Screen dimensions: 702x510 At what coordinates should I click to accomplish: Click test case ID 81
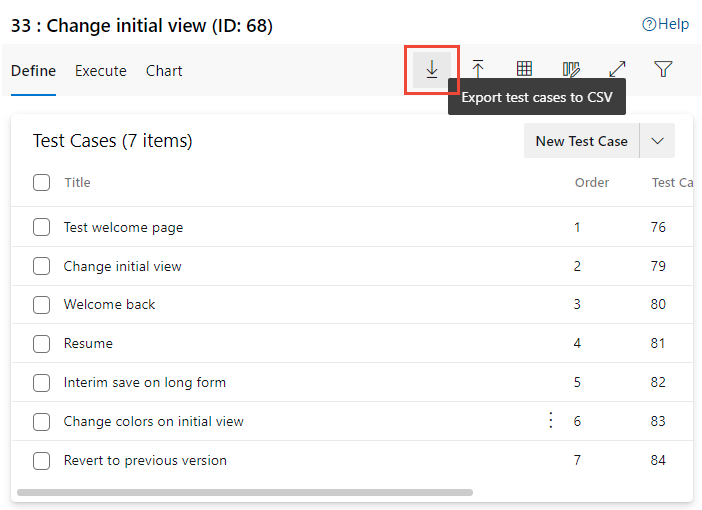(658, 343)
